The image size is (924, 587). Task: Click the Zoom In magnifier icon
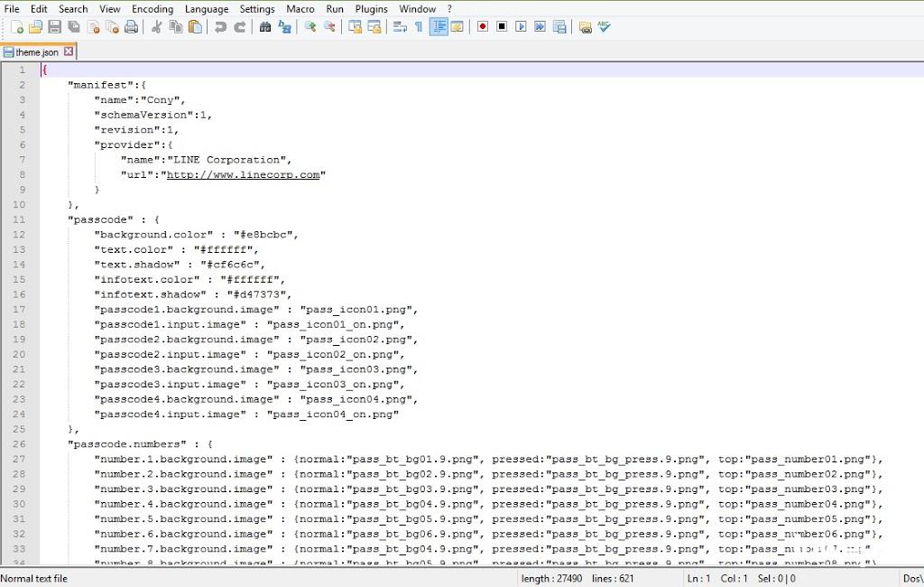pyautogui.click(x=310, y=27)
